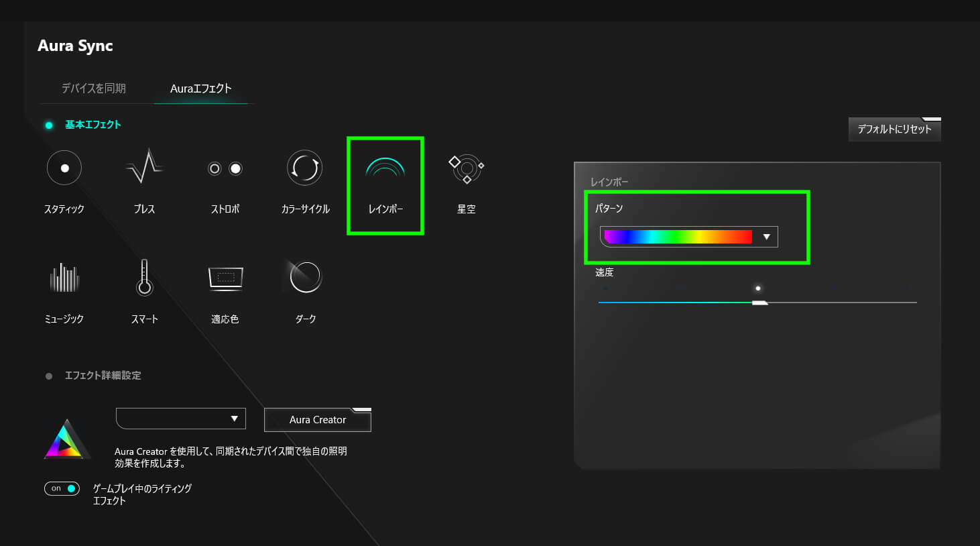Select the カラーサイクル color cycle icon
The height and width of the screenshot is (546, 980).
(305, 168)
